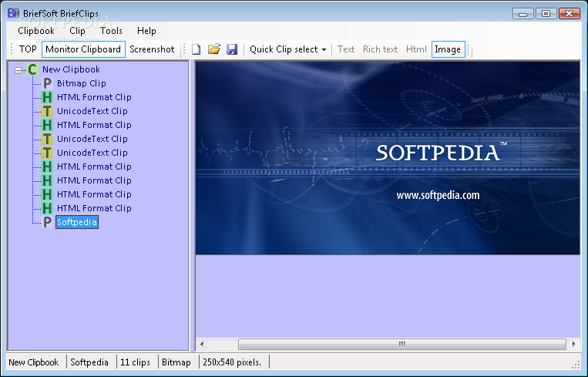The height and width of the screenshot is (377, 588).
Task: Switch to Html view mode
Action: point(416,49)
